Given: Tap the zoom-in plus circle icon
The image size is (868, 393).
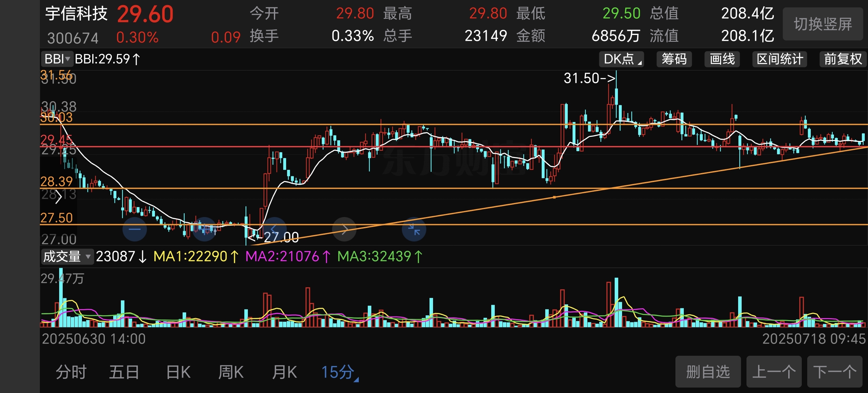Looking at the screenshot, I should 204,230.
